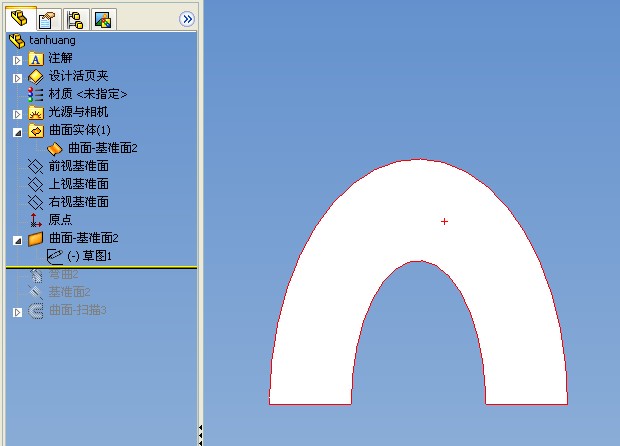Click the planar surface feature icon for 曲面-基准面2
The image size is (620, 446).
tap(36, 239)
